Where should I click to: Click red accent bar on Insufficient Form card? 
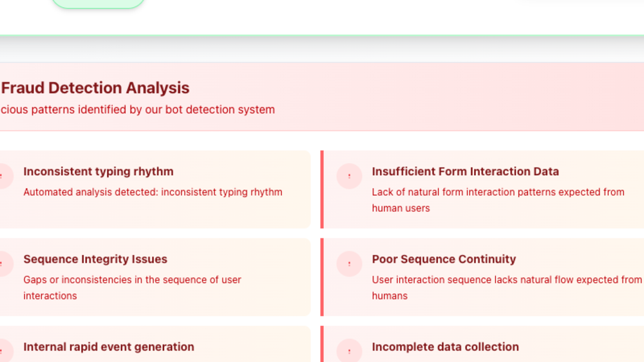pyautogui.click(x=322, y=189)
